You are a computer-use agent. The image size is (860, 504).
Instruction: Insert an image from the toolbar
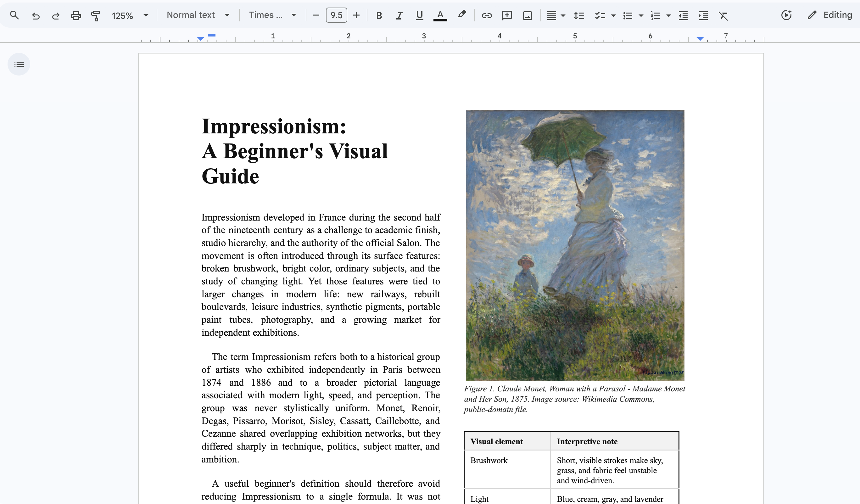point(527,15)
